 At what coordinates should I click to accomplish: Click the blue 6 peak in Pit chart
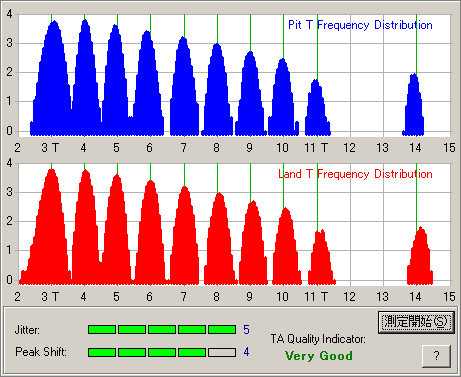[147, 83]
